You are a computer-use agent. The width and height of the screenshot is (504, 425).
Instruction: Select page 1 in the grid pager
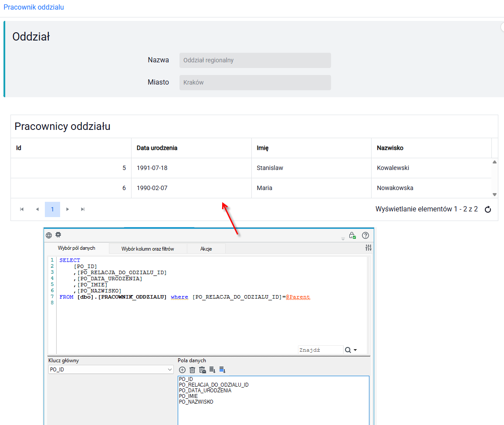coord(52,209)
